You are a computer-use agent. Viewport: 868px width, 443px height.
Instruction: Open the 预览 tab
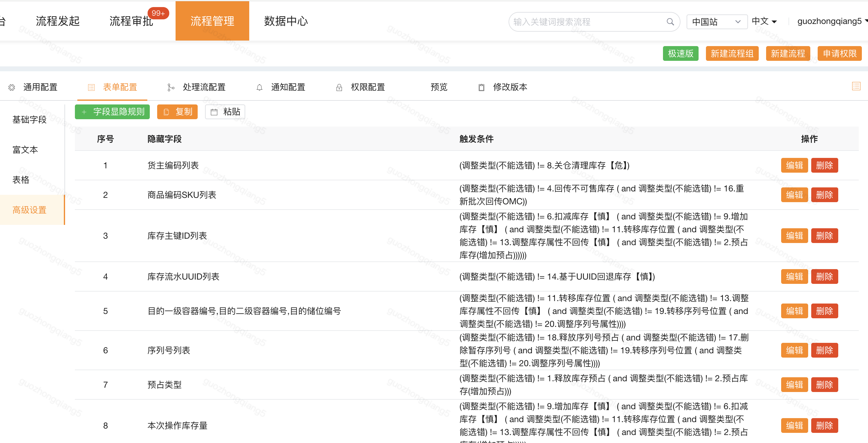pos(438,87)
